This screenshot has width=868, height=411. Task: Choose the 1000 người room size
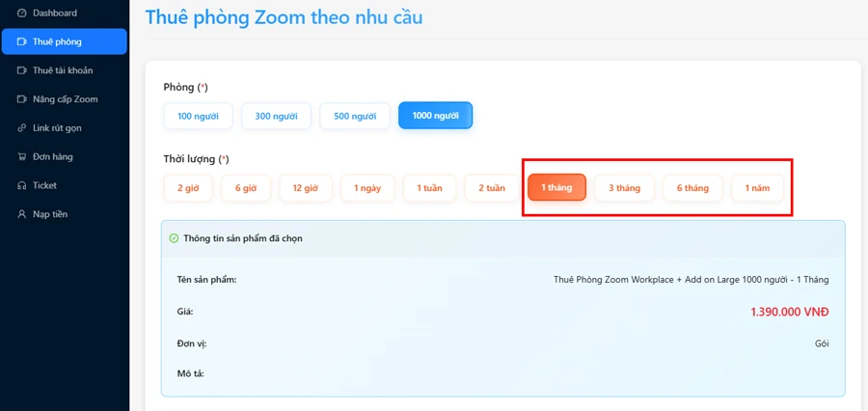(x=435, y=116)
